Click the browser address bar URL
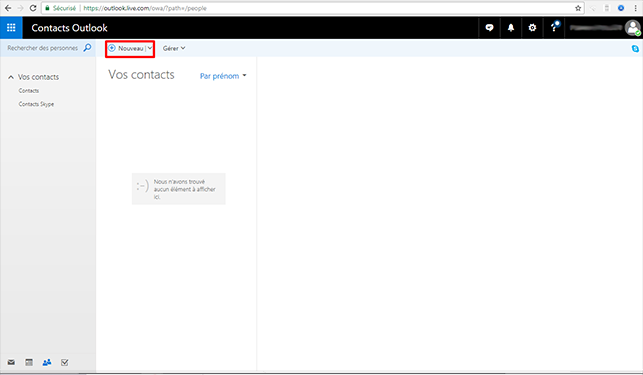This screenshot has width=643, height=375. [145, 8]
